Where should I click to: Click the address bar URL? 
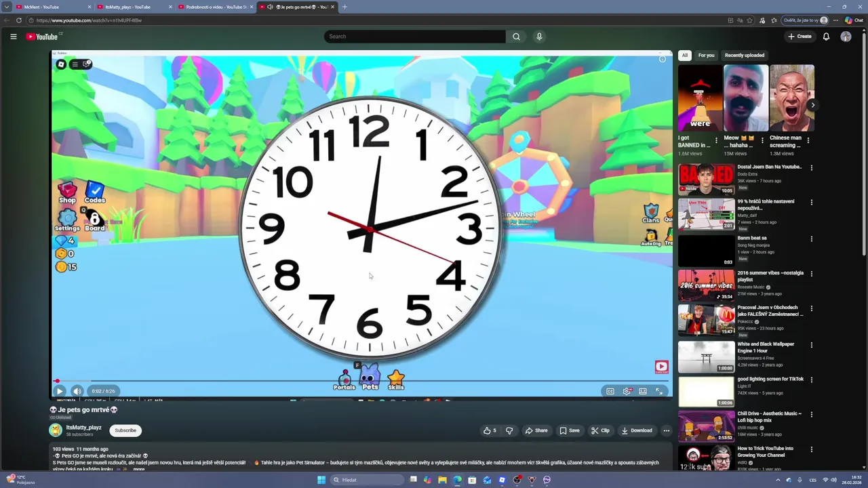pyautogui.click(x=89, y=20)
